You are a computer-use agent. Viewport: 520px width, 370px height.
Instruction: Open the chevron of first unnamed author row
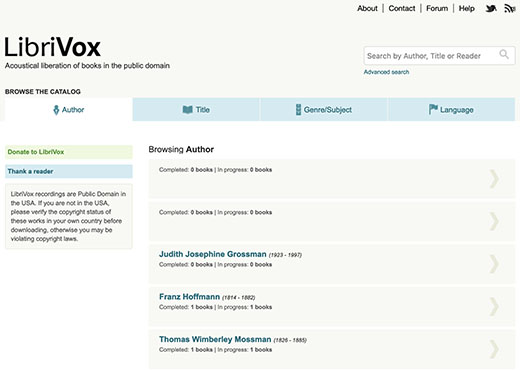tap(494, 179)
